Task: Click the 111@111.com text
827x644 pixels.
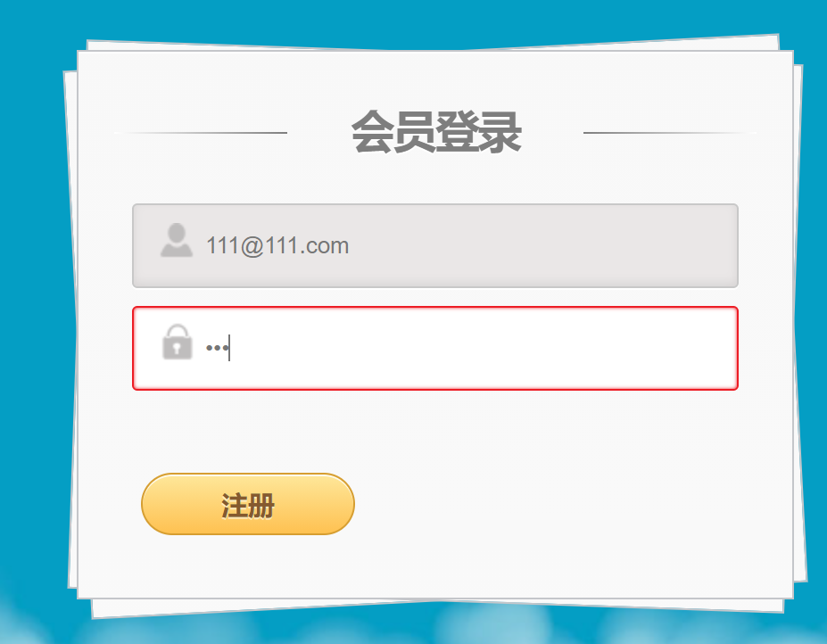Action: pyautogui.click(x=277, y=246)
